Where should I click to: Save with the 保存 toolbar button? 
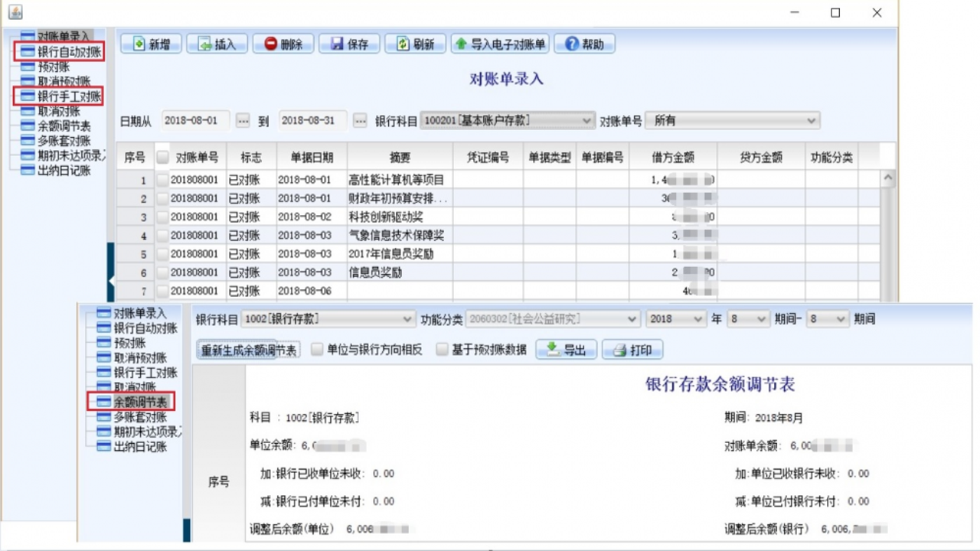click(349, 44)
